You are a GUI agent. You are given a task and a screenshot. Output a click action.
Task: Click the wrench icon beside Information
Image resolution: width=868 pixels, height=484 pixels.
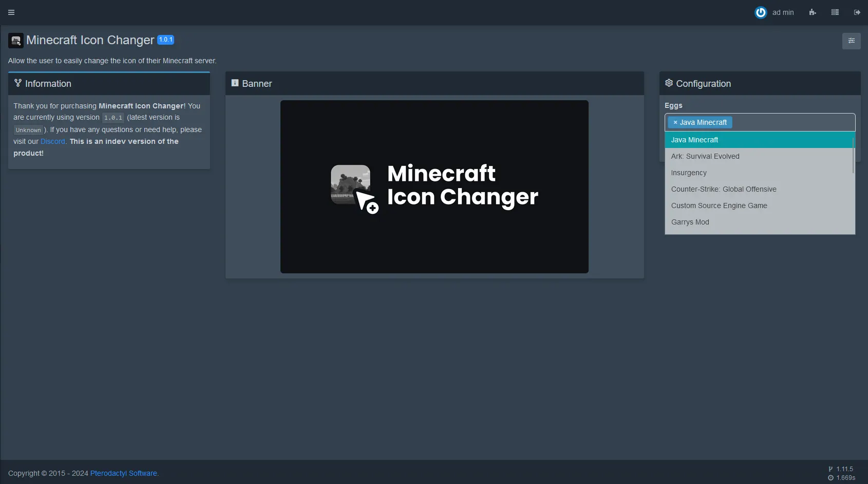click(17, 82)
